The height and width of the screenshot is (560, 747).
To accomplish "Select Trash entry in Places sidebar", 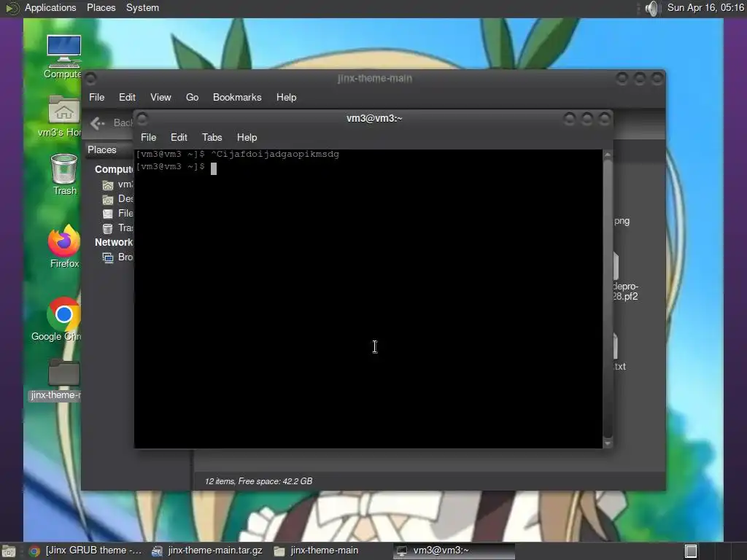I will 117,228.
